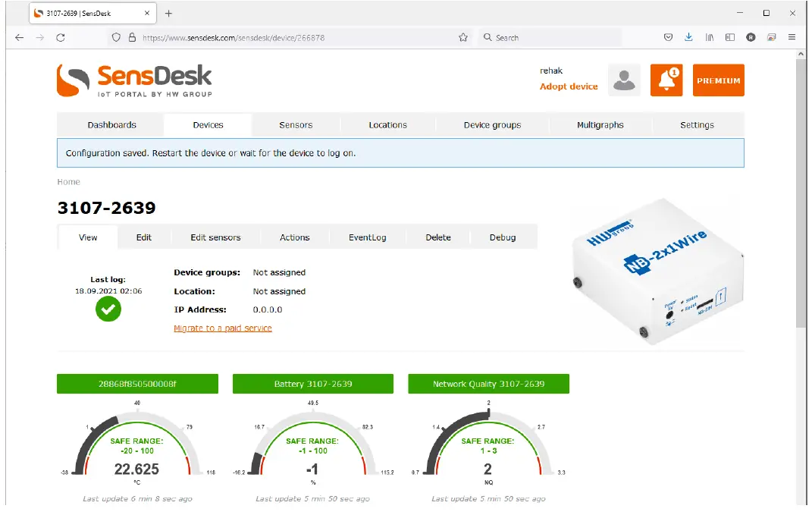812x515 pixels.
Task: Open the Settings menu
Action: pos(697,125)
